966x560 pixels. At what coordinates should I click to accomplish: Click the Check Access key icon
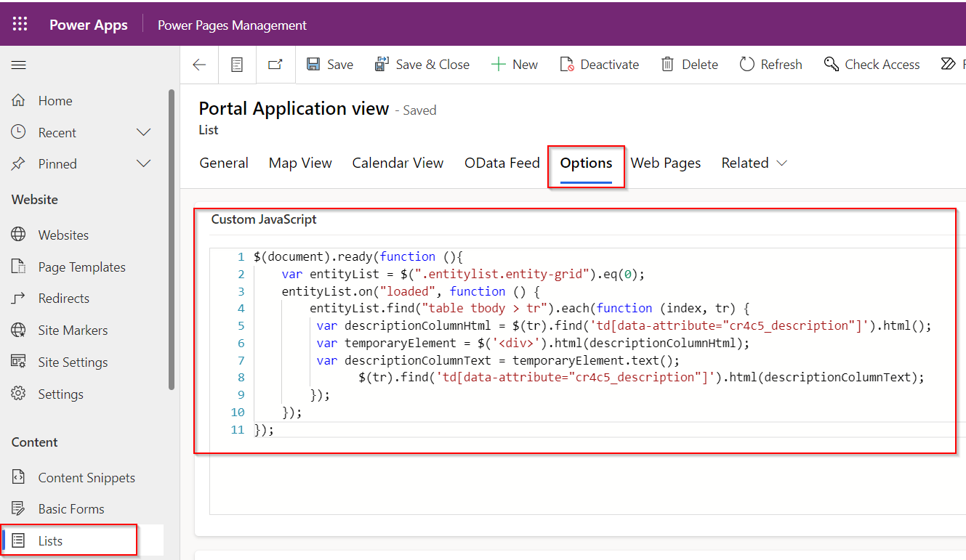point(832,65)
